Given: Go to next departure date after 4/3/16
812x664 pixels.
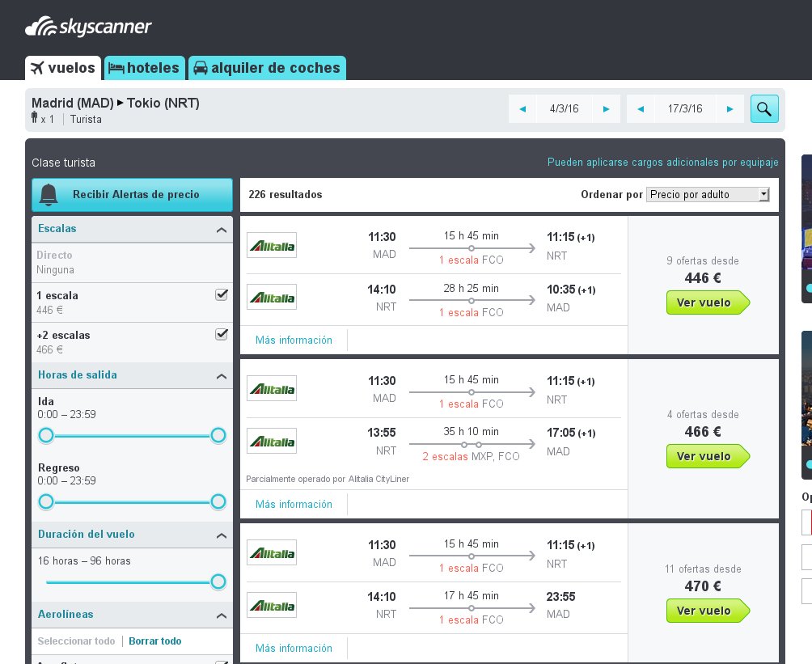Looking at the screenshot, I should point(607,108).
